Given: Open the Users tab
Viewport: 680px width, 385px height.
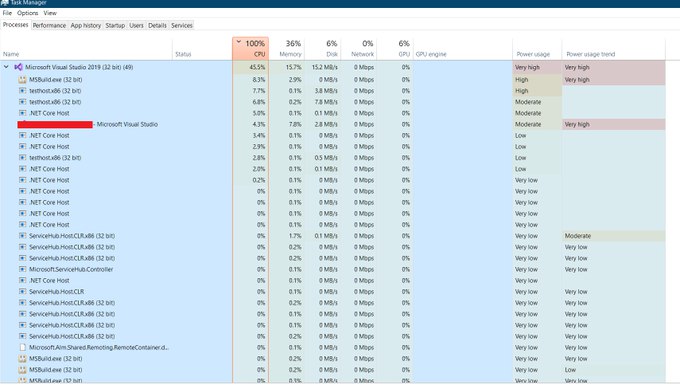Looking at the screenshot, I should [136, 26].
